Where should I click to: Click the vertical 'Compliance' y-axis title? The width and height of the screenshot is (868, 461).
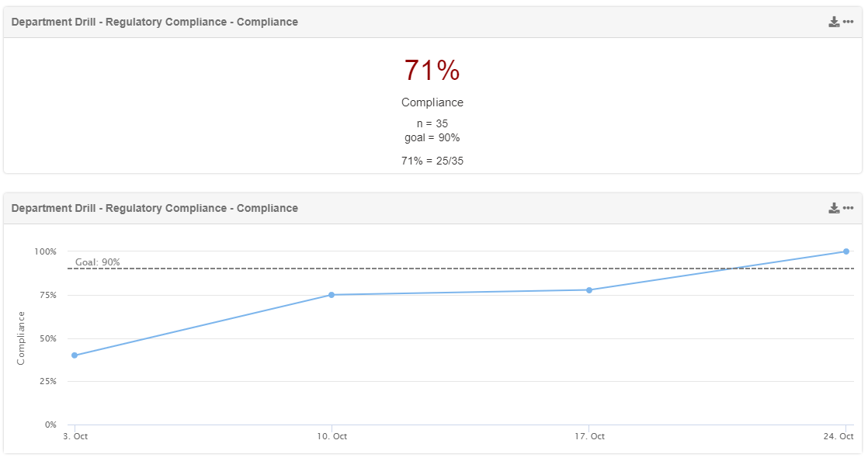22,338
